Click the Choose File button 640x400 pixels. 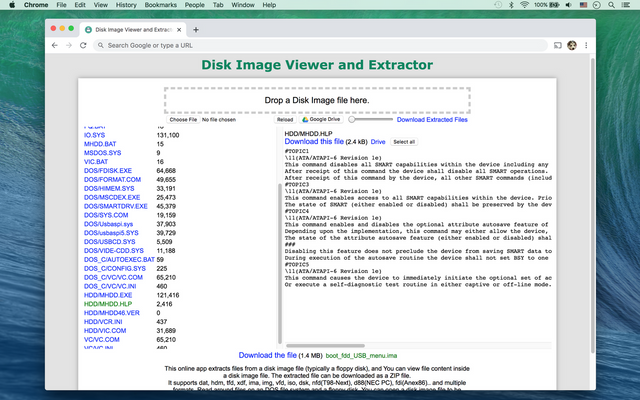(x=183, y=120)
